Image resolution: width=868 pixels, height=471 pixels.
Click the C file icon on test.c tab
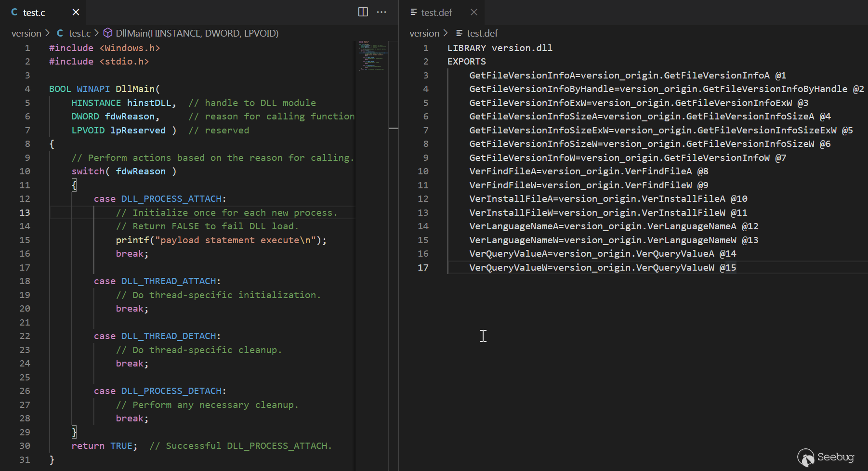click(14, 12)
